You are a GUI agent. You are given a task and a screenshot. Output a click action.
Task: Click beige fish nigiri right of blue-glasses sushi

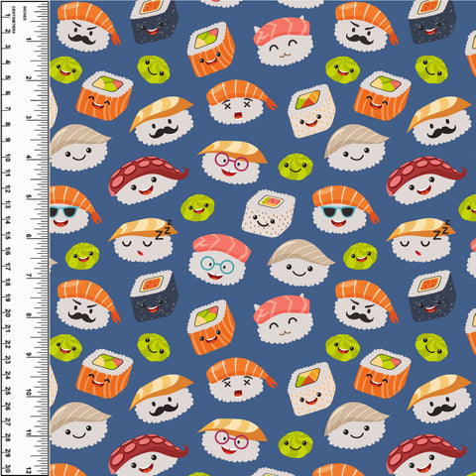click(x=300, y=263)
